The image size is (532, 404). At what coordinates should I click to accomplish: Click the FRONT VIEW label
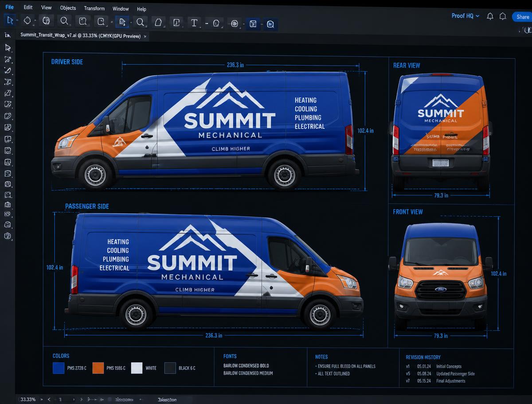coord(408,212)
